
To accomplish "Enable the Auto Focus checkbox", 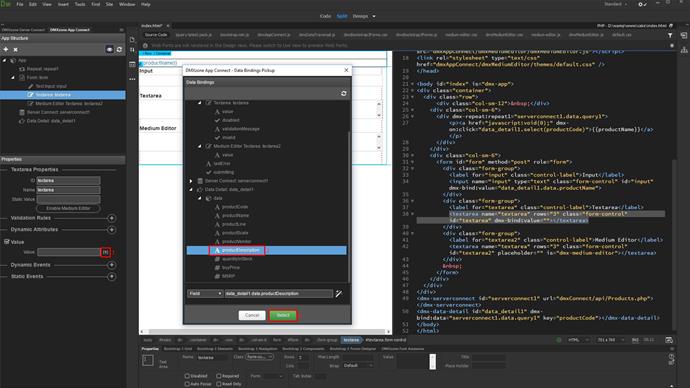I will pos(187,384).
